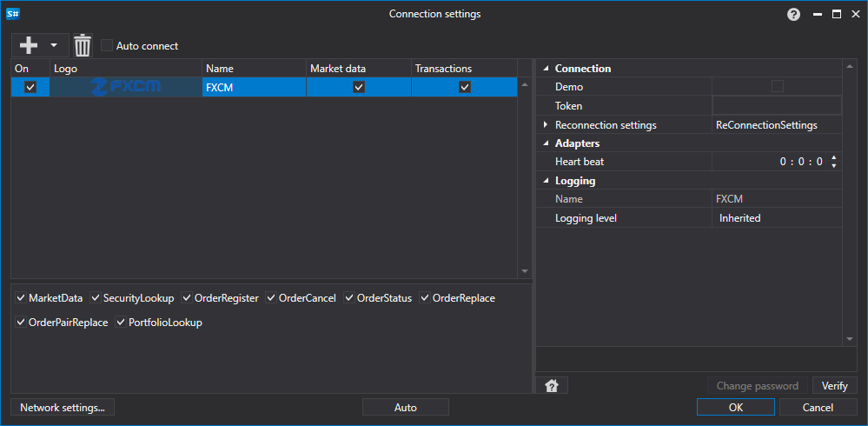
Task: Expand the Reconnection settings row
Action: tap(546, 125)
